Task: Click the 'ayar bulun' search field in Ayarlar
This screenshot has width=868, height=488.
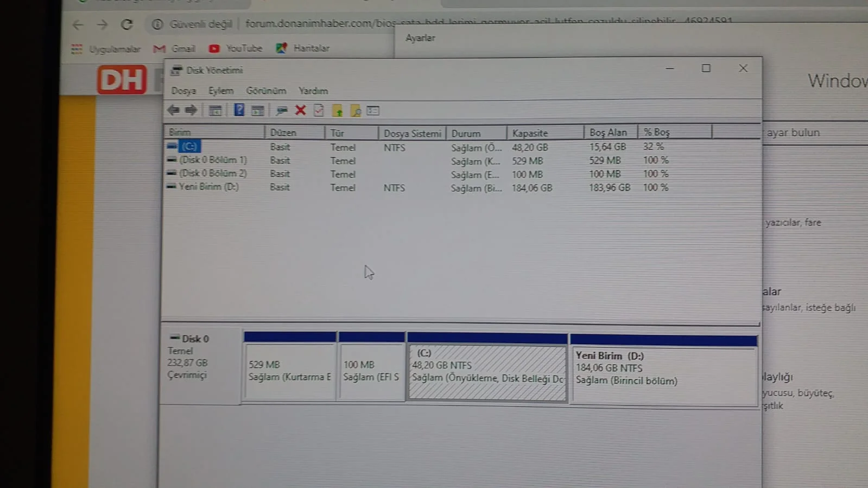Action: (815, 132)
